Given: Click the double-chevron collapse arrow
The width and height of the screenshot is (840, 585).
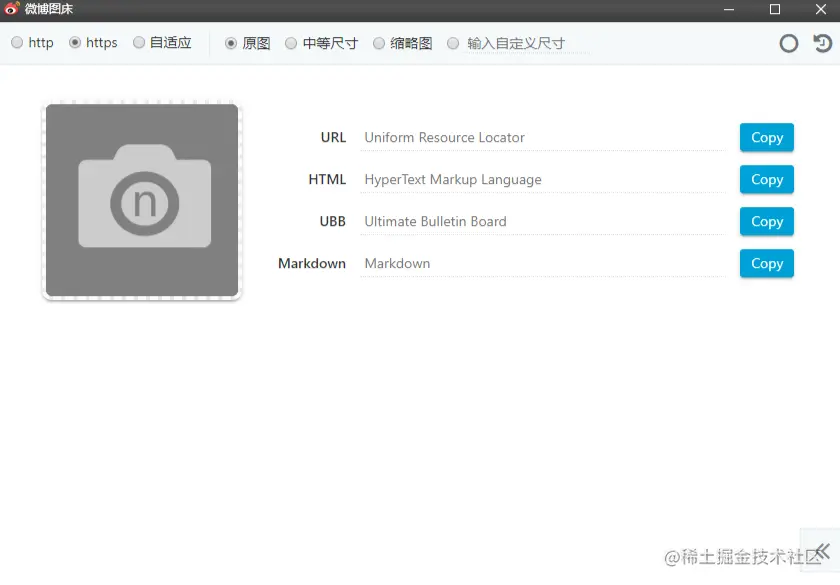Looking at the screenshot, I should [x=822, y=551].
